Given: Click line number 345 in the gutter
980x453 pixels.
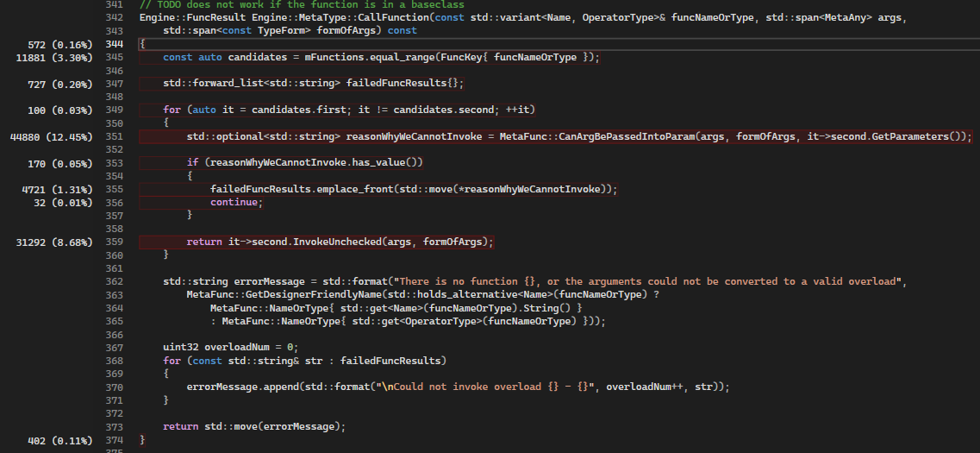Looking at the screenshot, I should 114,57.
